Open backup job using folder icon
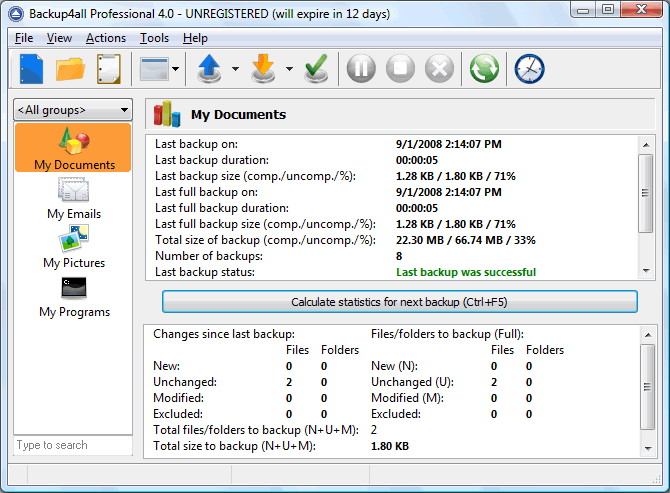 (x=70, y=69)
